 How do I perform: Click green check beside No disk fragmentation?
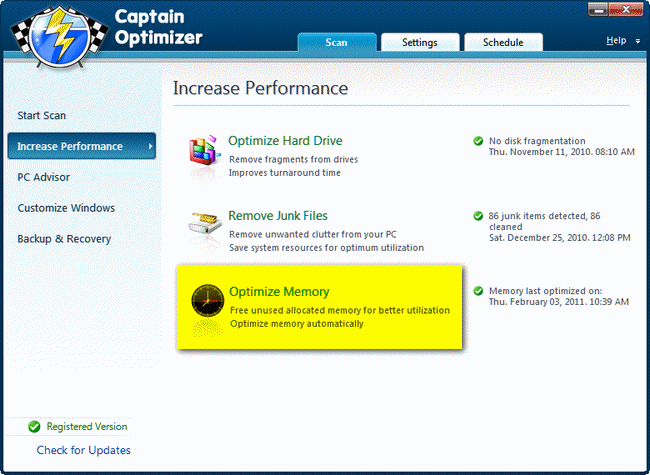pos(478,141)
